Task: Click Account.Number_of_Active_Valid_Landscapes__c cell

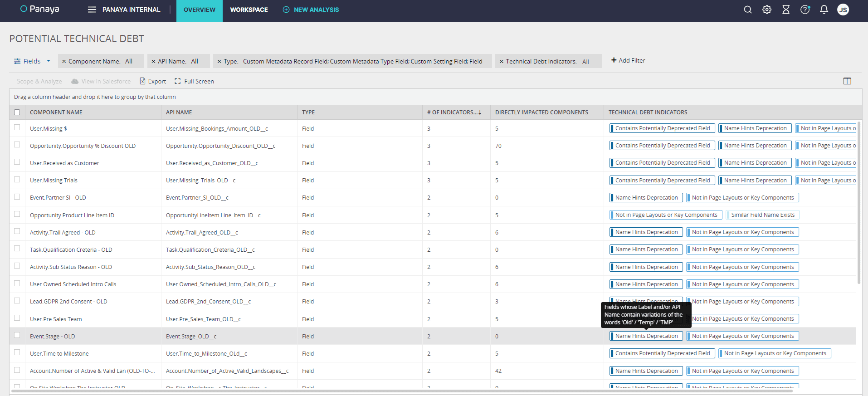Action: click(227, 371)
